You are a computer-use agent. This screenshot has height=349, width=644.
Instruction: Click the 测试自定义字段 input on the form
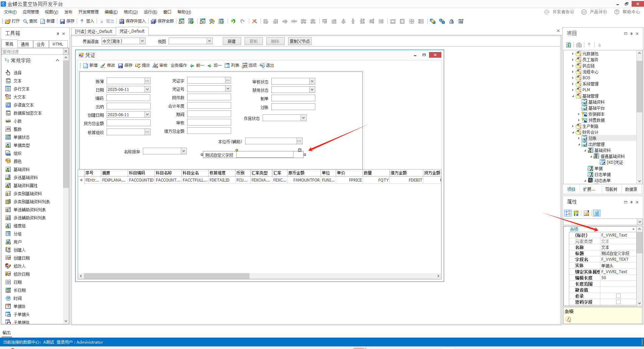[x=265, y=155]
